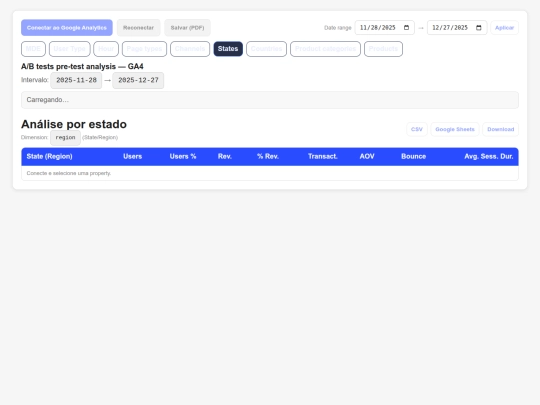The width and height of the screenshot is (540, 405).
Task: Click the Users % column header
Action: 183,156
